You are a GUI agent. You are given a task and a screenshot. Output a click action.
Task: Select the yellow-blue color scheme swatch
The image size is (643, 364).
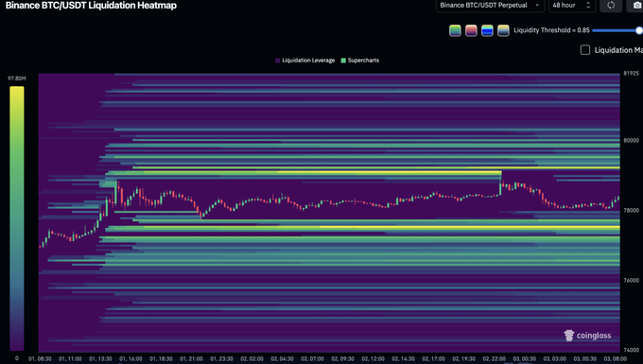[503, 30]
